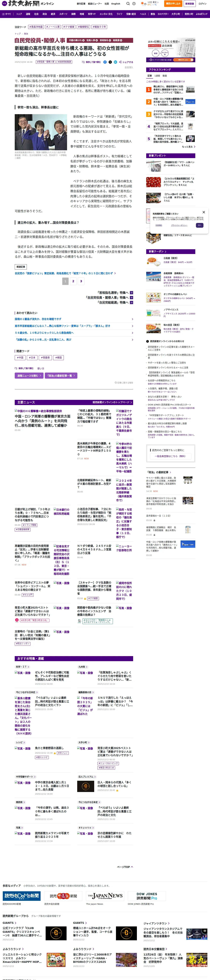Open English link in header
Screen dimensions: 210x980
click(115, 3)
